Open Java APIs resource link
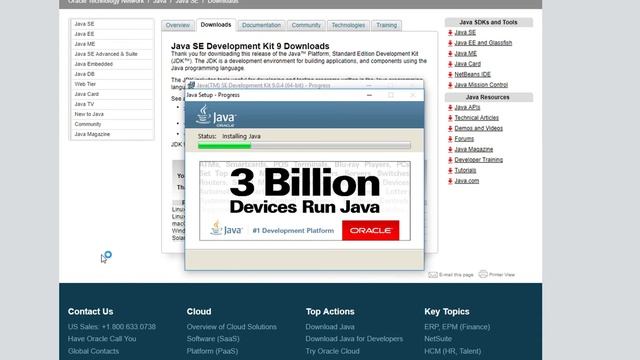 (467, 107)
